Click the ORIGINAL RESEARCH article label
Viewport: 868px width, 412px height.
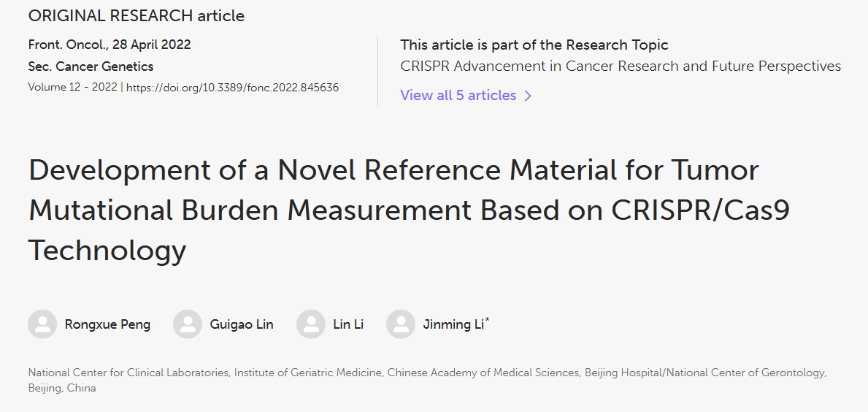137,15
